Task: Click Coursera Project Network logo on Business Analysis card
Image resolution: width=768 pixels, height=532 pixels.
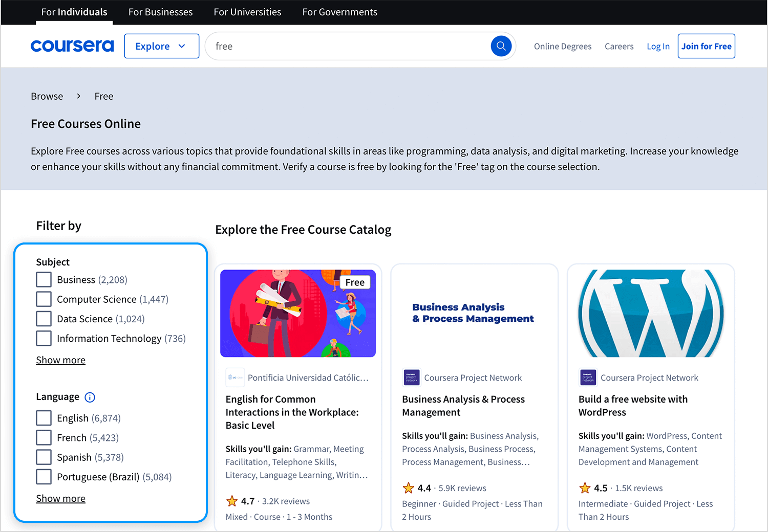Action: pos(412,378)
